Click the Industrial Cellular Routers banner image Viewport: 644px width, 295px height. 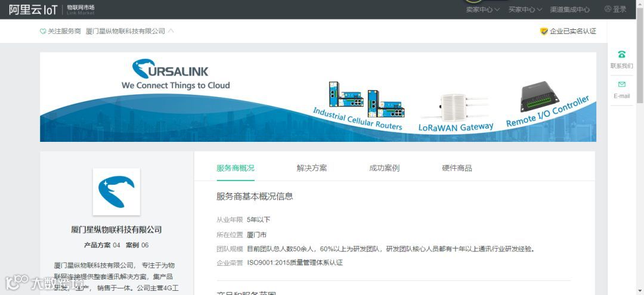coord(367,99)
